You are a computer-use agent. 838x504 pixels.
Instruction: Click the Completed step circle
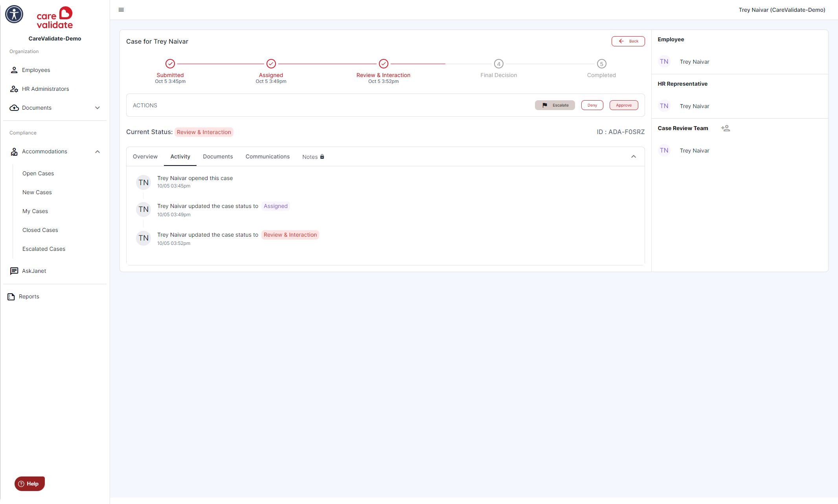point(602,64)
